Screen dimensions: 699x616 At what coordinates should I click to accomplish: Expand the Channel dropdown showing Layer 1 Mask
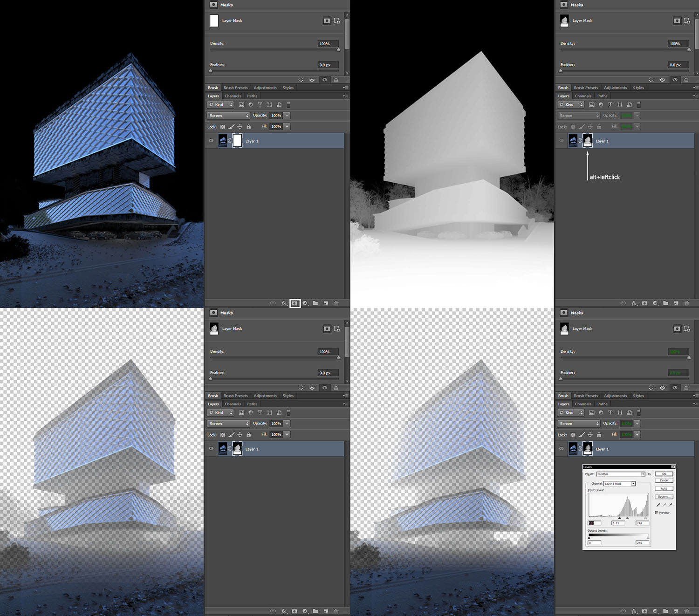[x=633, y=484]
